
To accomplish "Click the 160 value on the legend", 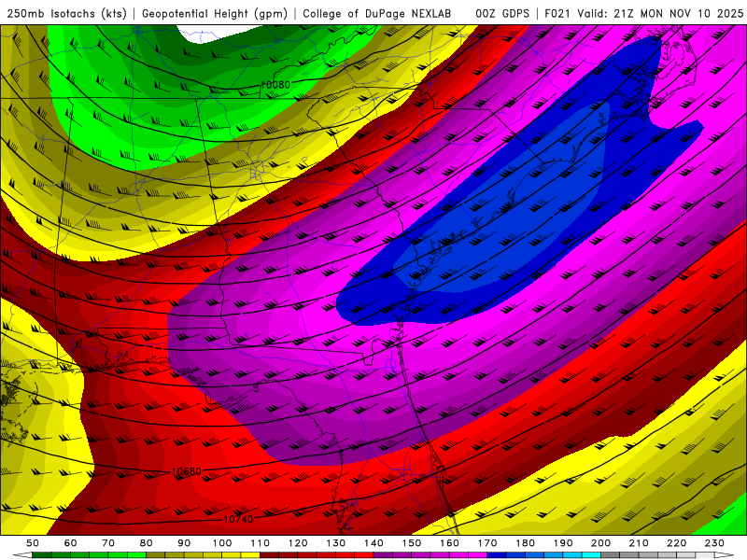I will click(449, 543).
